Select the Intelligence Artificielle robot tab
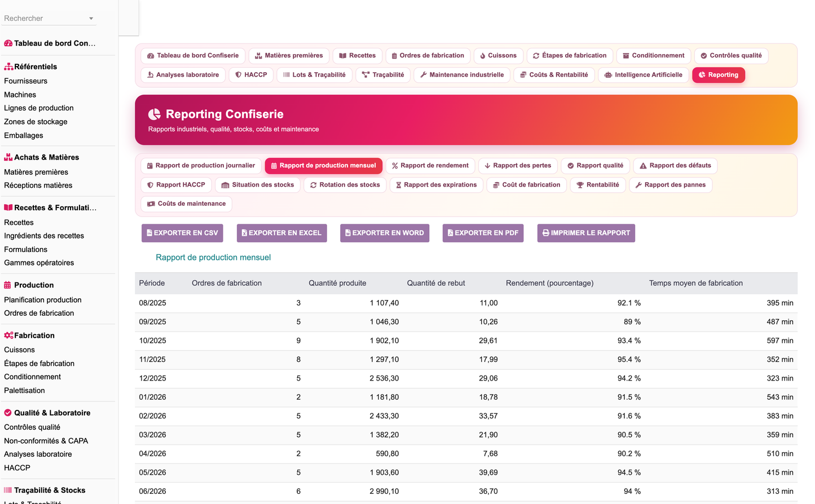This screenshot has height=504, width=815. click(x=643, y=75)
